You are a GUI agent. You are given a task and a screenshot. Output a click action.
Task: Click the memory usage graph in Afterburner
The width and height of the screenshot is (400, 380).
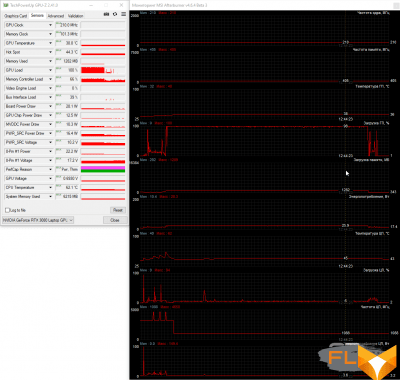(265, 176)
